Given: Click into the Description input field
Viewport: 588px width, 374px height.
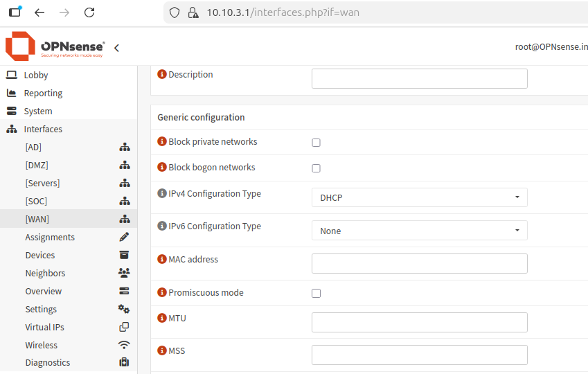Looking at the screenshot, I should point(419,78).
